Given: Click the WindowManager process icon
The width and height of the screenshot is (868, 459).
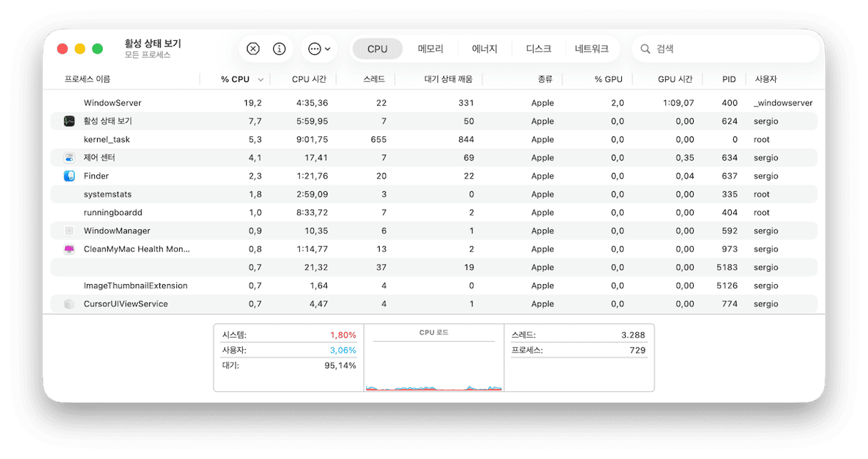Looking at the screenshot, I should [x=69, y=231].
